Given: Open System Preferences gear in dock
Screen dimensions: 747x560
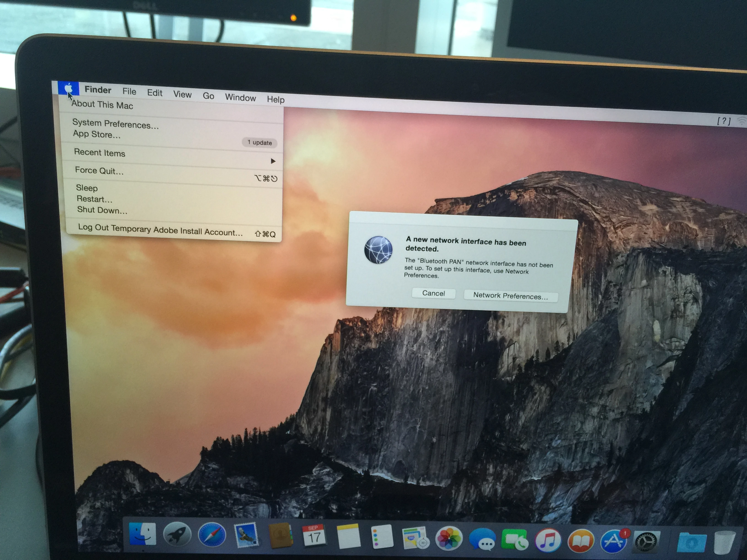Looking at the screenshot, I should coord(646,541).
